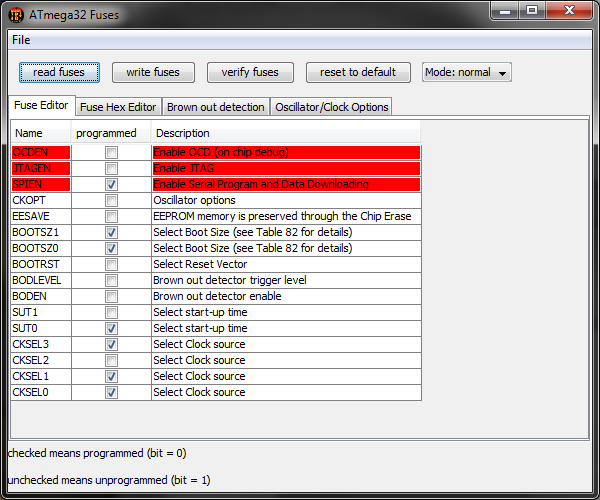Viewport: 600px width, 500px height.
Task: Click the Description column header
Action: (286, 133)
